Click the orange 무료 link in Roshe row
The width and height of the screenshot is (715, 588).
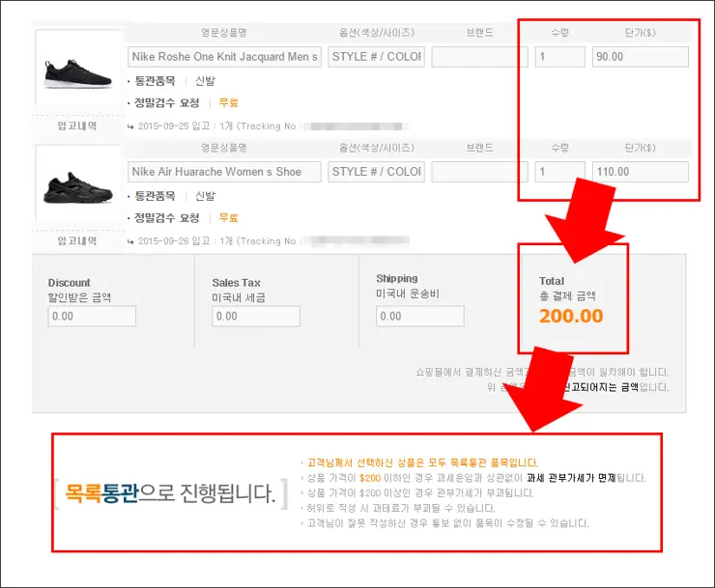click(x=228, y=102)
